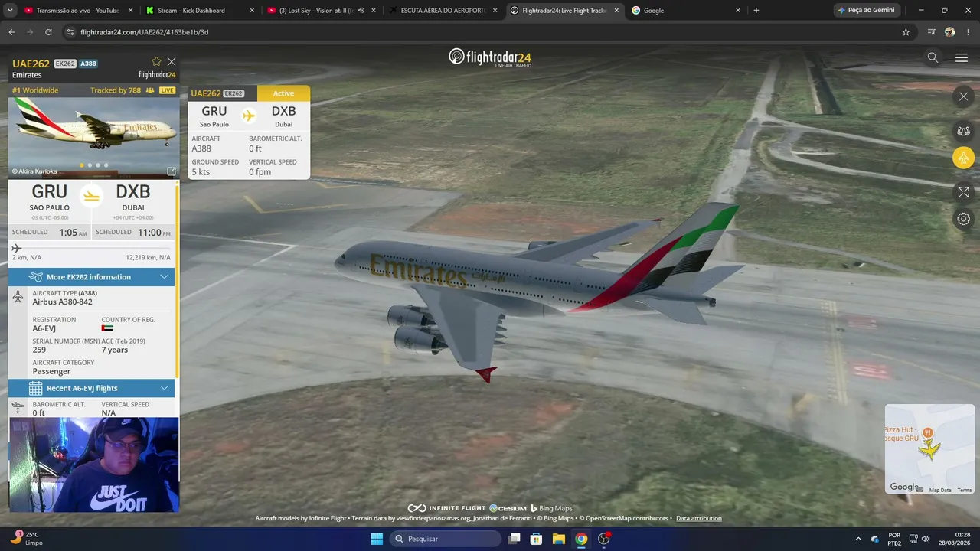Toggle fullscreen 3D view
Image resolution: width=980 pixels, height=551 pixels.
(963, 192)
